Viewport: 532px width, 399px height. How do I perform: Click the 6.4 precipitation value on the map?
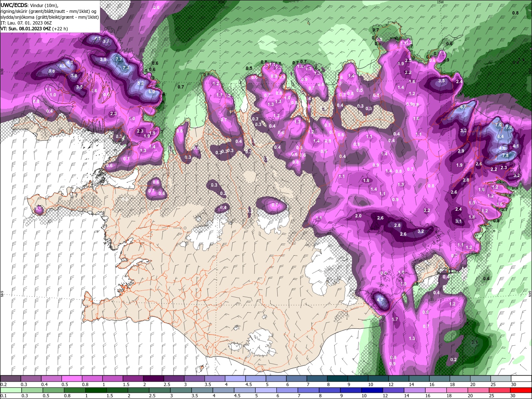[500, 136]
